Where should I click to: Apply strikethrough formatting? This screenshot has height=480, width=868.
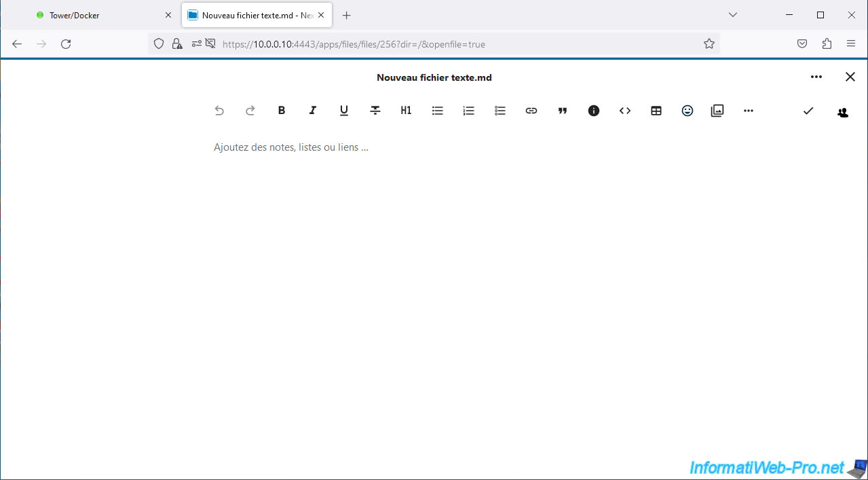tap(375, 111)
